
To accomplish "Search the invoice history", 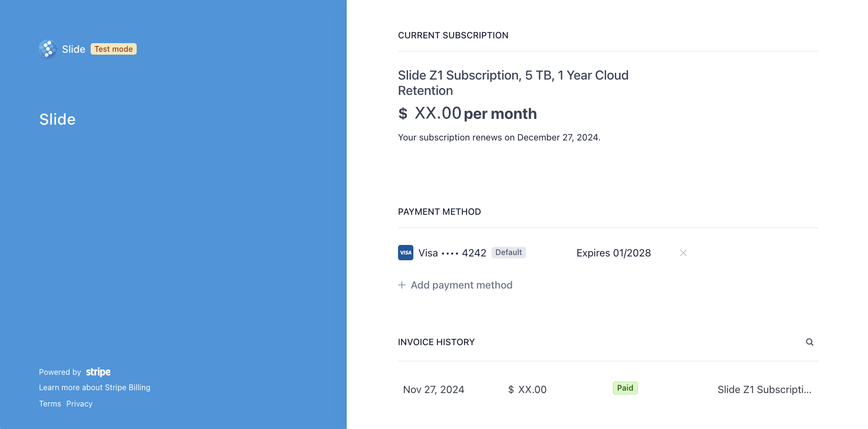I will 809,342.
